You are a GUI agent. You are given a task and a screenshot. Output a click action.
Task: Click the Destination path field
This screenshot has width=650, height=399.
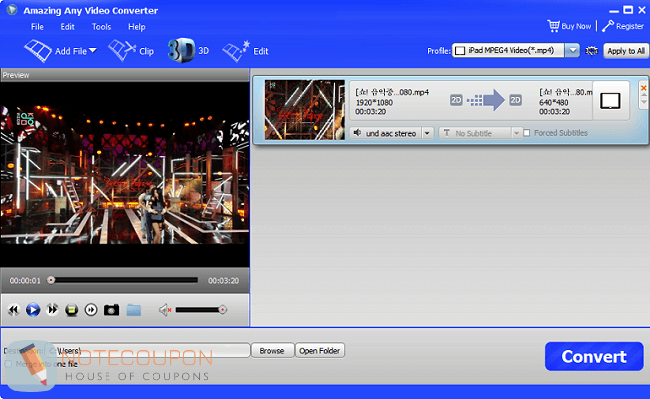pyautogui.click(x=148, y=351)
